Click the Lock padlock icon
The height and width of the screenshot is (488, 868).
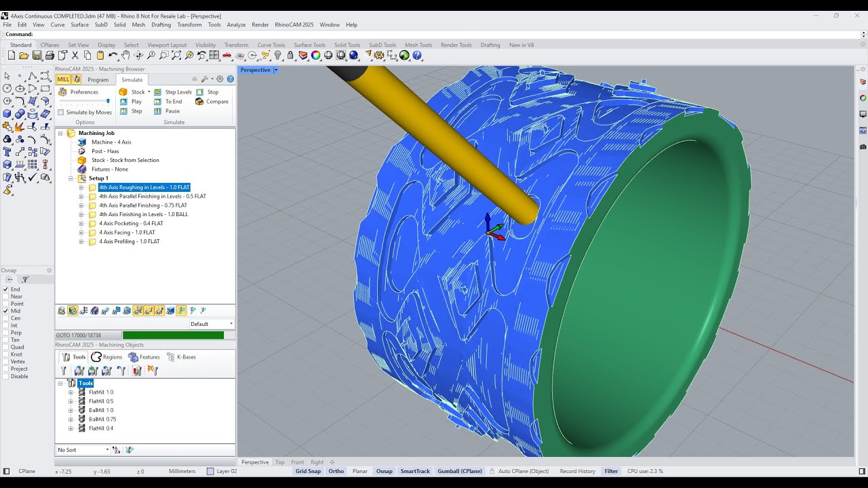(290, 56)
